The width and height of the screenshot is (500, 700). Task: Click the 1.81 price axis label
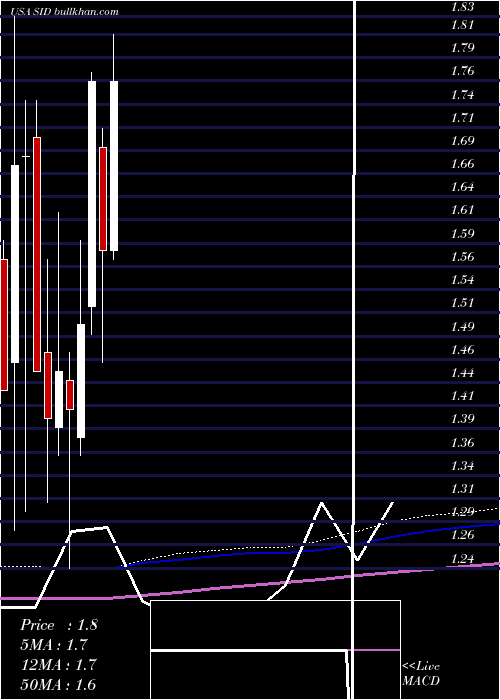[462, 25]
